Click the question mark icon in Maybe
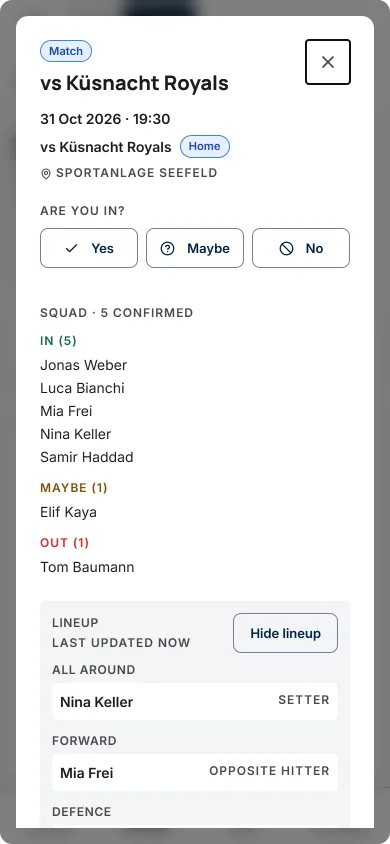 [167, 248]
